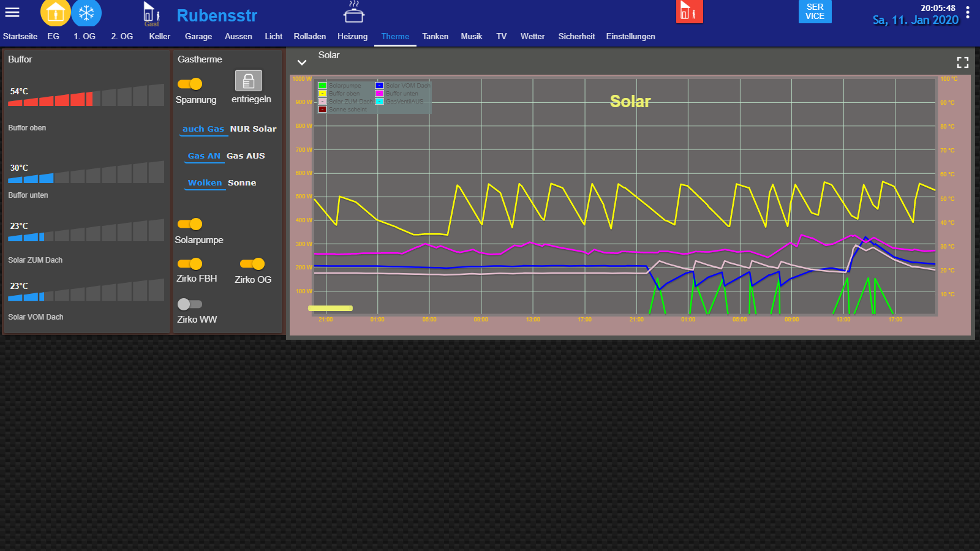Go to the Startseite tab
The width and height of the screenshot is (980, 551).
(x=20, y=37)
